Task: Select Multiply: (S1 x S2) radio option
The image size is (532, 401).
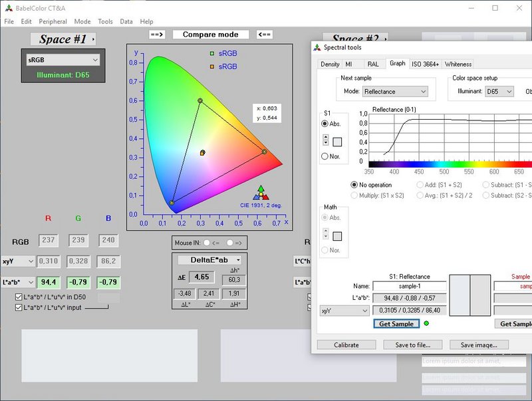Action: [x=354, y=196]
